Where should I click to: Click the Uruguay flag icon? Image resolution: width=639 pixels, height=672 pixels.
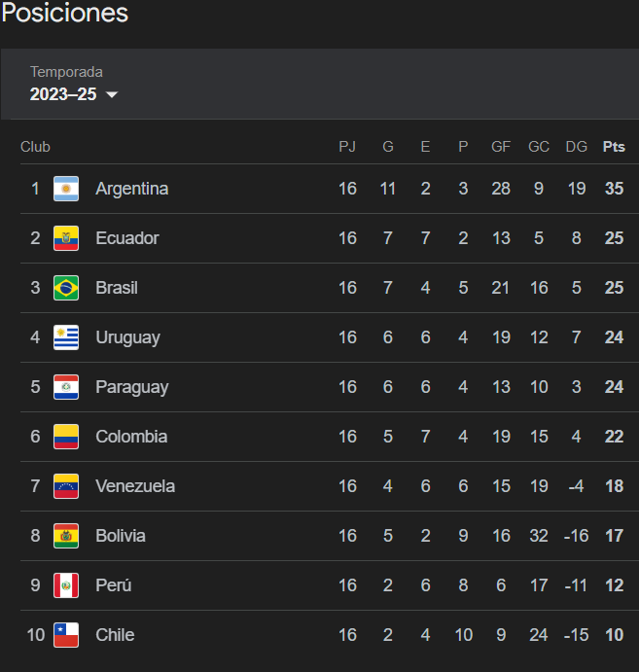(66, 337)
